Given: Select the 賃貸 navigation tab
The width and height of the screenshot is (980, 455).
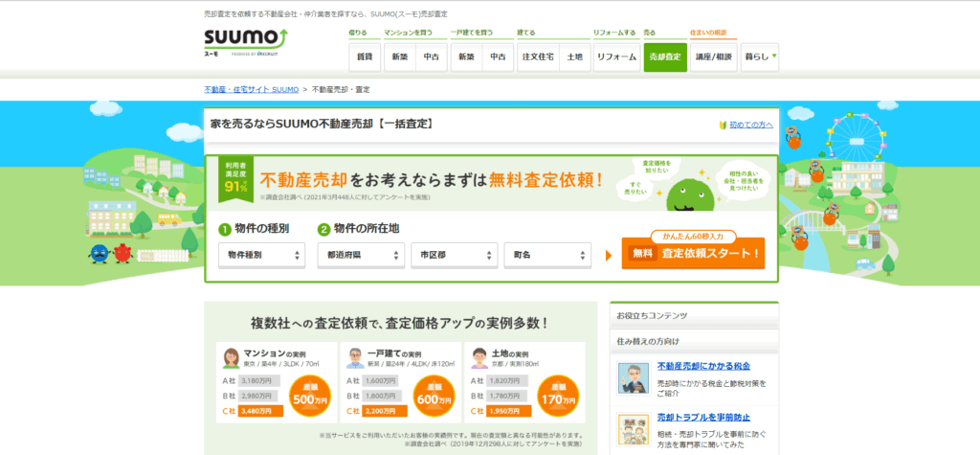Looking at the screenshot, I should [364, 57].
